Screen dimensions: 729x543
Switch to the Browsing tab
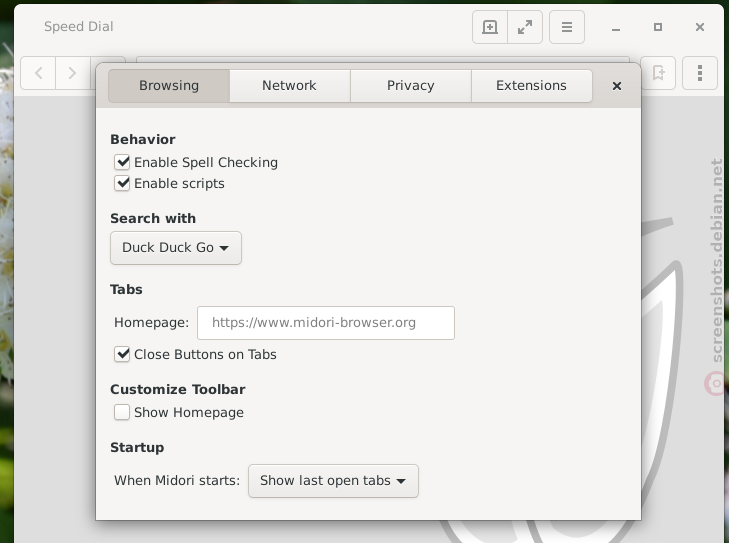(x=169, y=86)
